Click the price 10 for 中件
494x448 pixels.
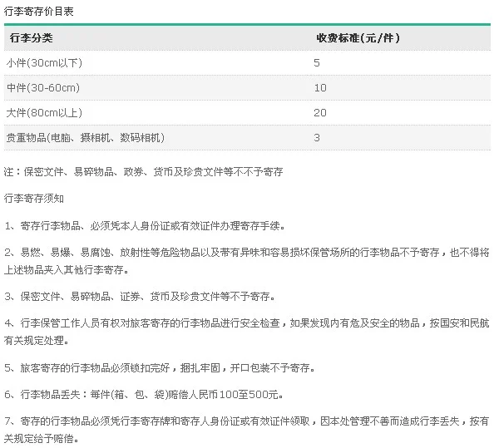coord(320,87)
